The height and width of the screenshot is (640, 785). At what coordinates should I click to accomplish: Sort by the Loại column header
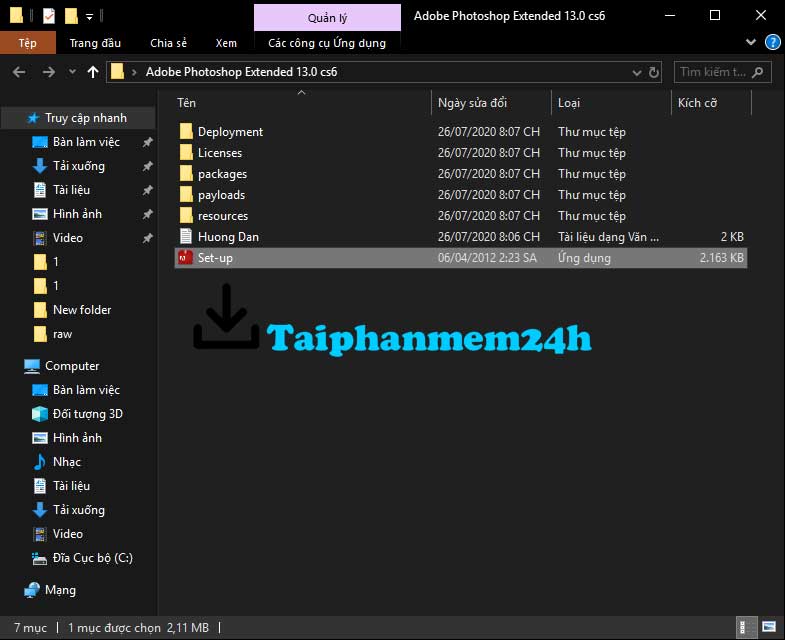coord(611,103)
